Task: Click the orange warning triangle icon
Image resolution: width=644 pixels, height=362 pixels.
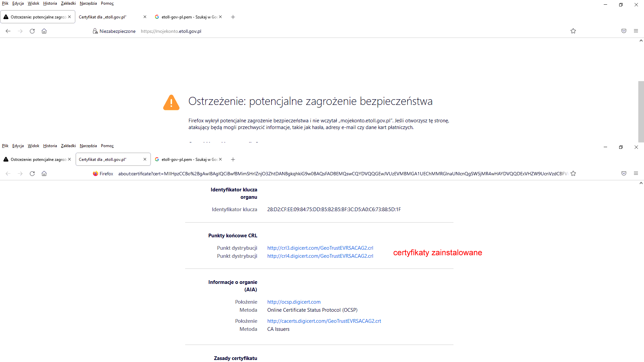Action: [171, 102]
